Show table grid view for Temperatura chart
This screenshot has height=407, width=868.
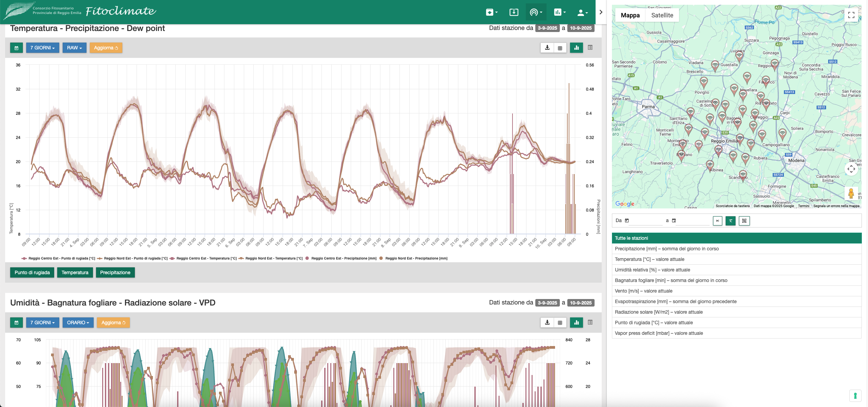coord(560,48)
